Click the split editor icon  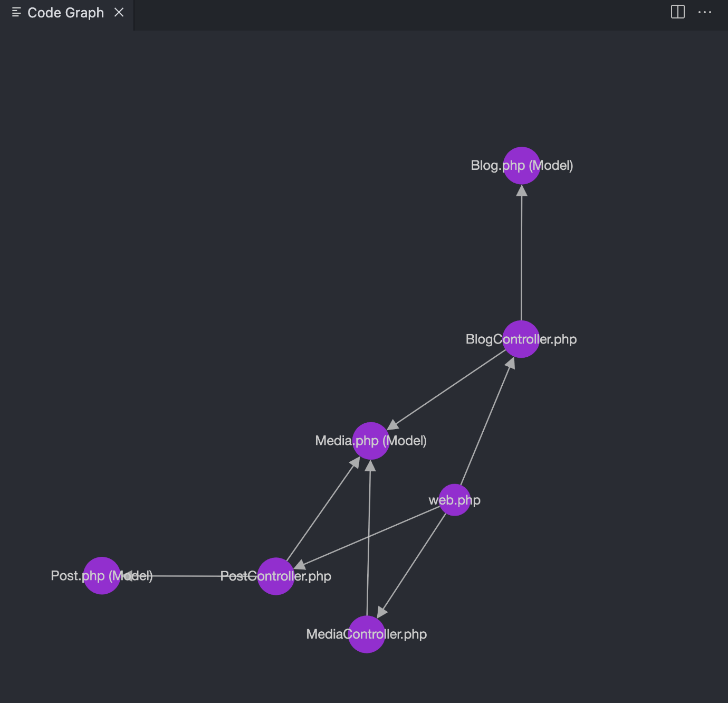tap(678, 12)
